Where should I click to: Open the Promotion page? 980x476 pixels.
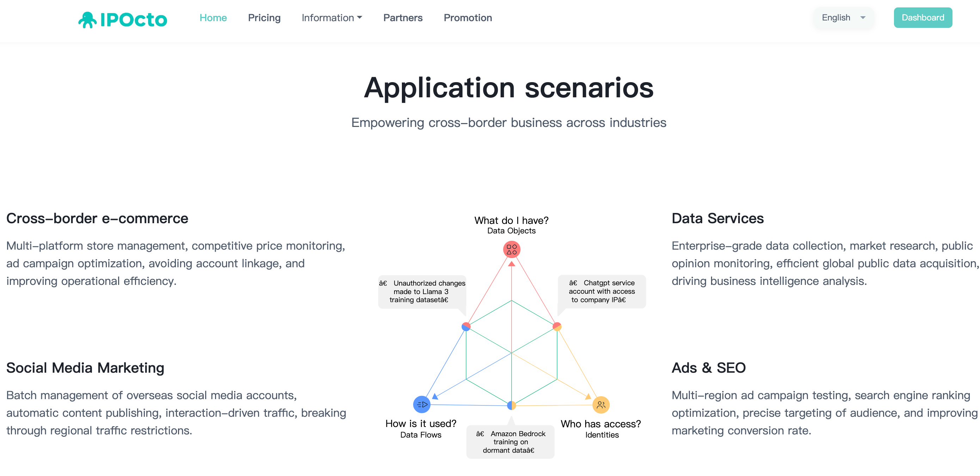(x=467, y=18)
